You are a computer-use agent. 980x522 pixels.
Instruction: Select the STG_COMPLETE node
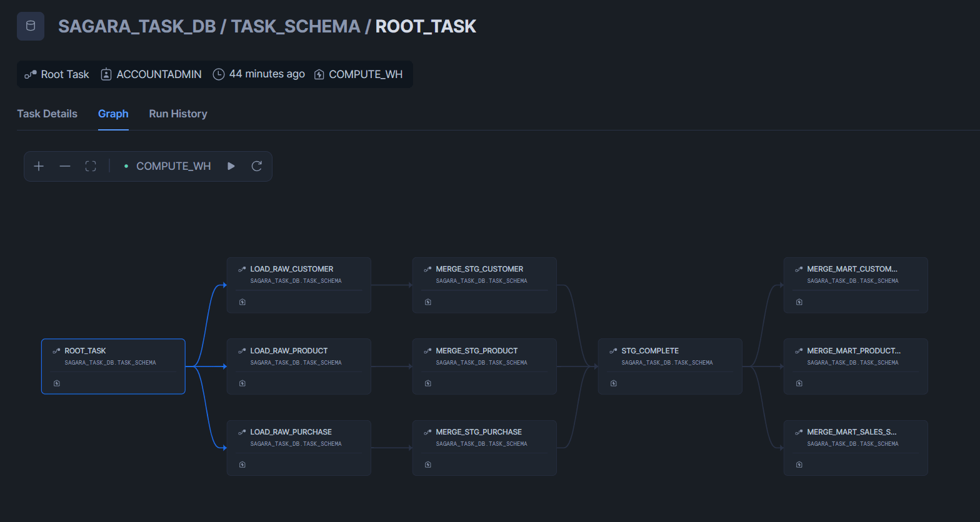670,367
